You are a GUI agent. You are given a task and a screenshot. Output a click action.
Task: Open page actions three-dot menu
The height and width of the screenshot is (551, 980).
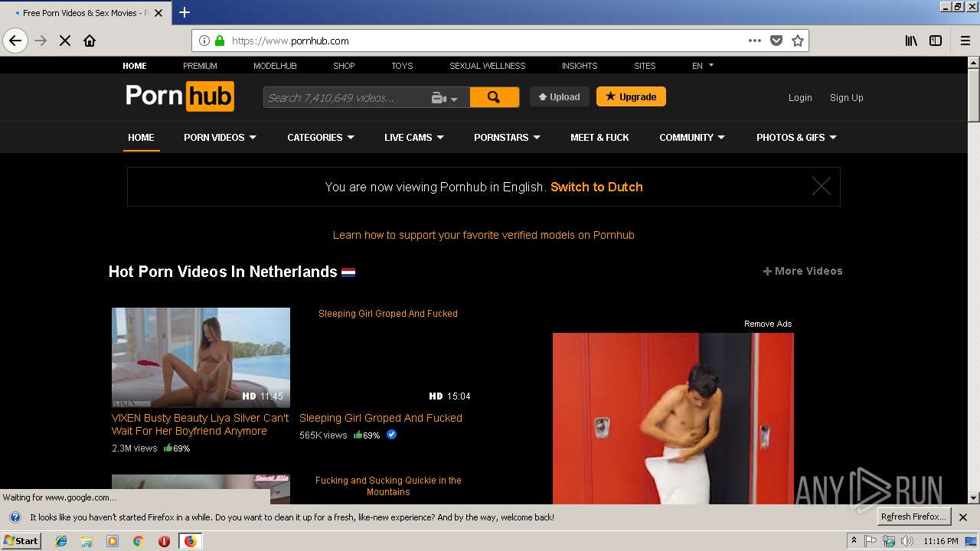(755, 41)
